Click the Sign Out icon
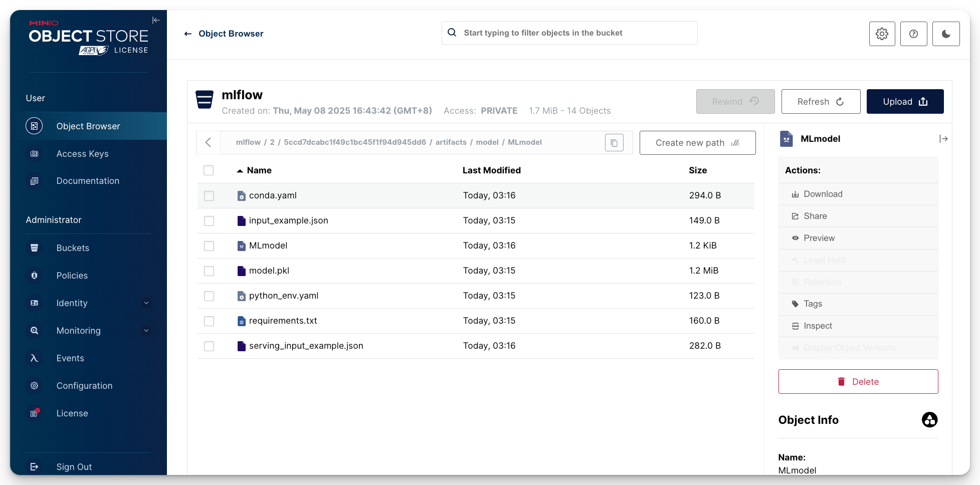This screenshot has width=980, height=485. point(34,467)
